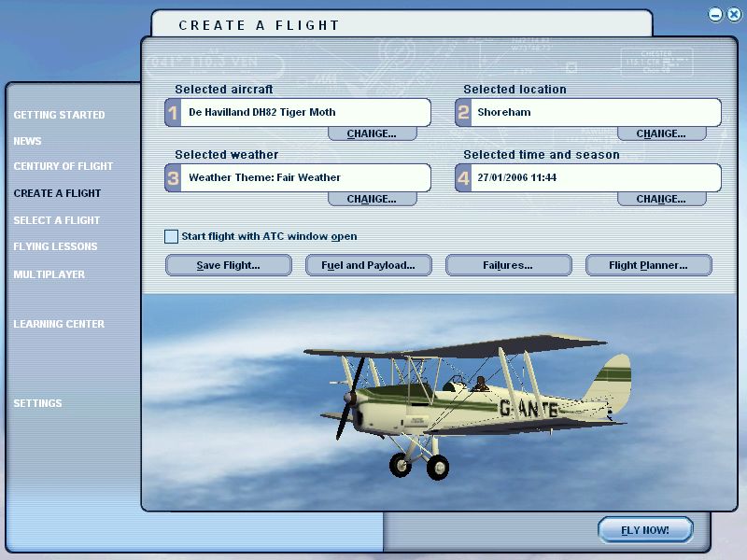
Task: Open Century of Flight section
Action: [x=63, y=166]
